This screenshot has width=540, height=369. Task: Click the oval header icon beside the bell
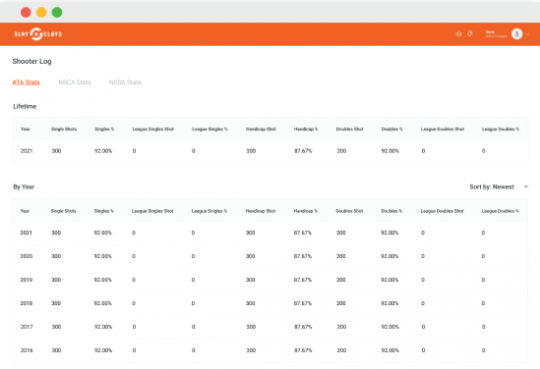(458, 34)
